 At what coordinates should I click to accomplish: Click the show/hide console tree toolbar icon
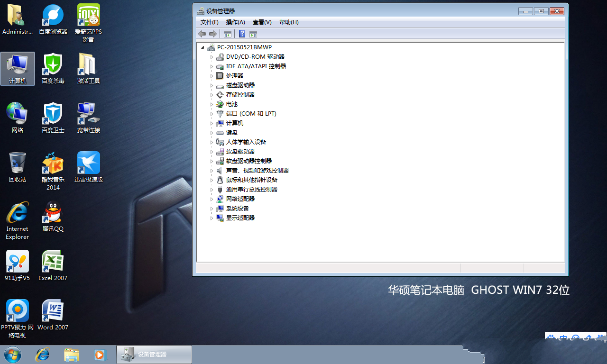pyautogui.click(x=228, y=34)
